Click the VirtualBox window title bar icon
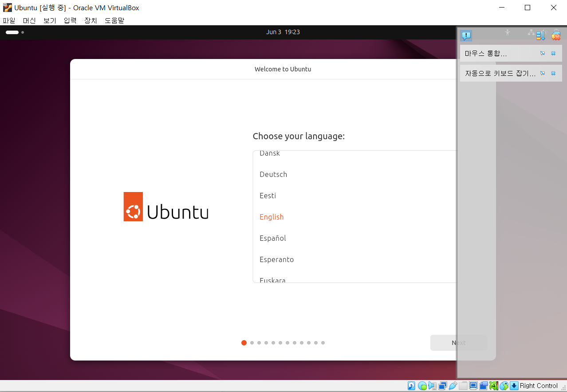This screenshot has height=392, width=567. coord(7,8)
